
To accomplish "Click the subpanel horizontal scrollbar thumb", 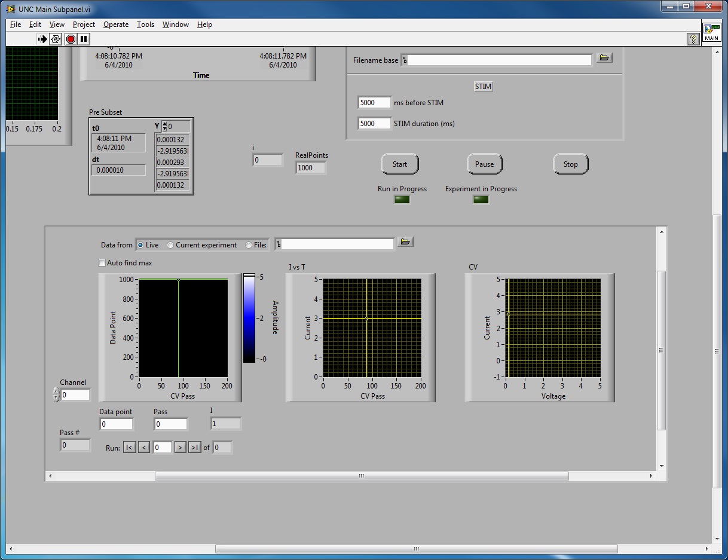I will 362,476.
